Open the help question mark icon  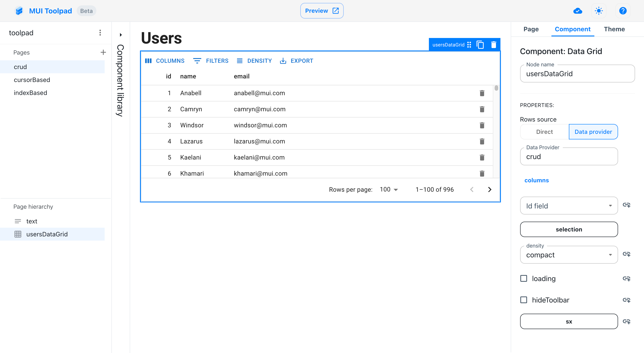(623, 11)
